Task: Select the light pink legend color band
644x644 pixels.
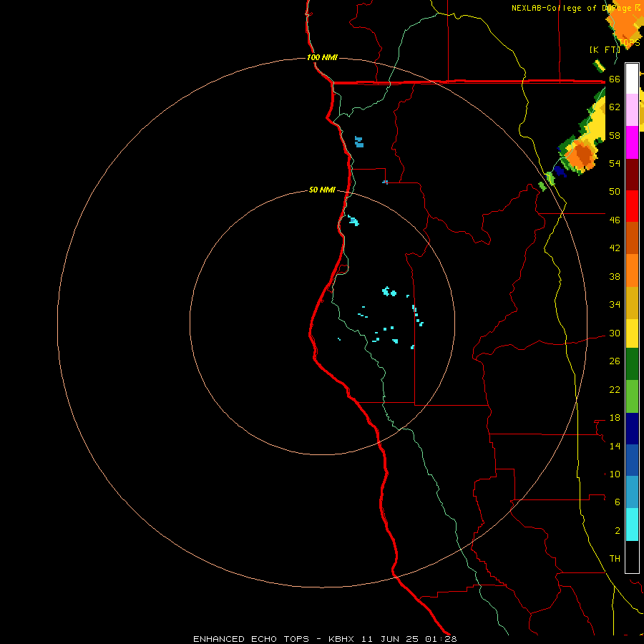Action: pos(632,110)
